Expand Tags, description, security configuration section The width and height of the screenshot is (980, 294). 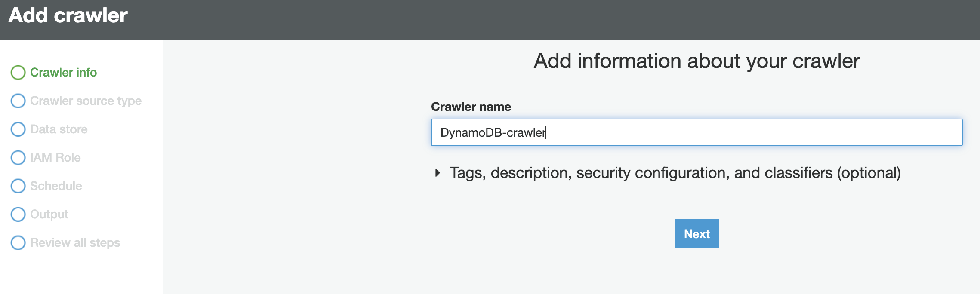click(x=675, y=173)
